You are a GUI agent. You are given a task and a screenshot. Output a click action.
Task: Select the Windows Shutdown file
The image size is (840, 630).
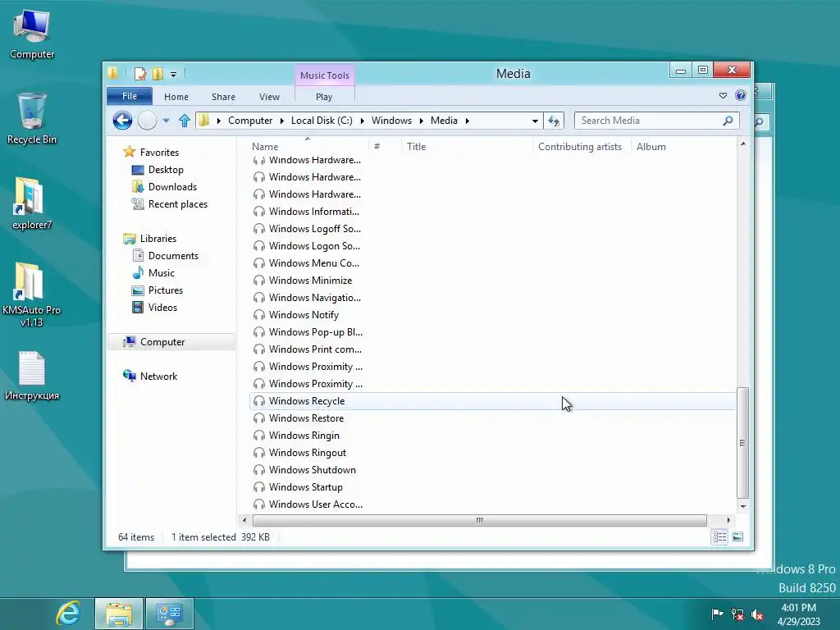312,470
